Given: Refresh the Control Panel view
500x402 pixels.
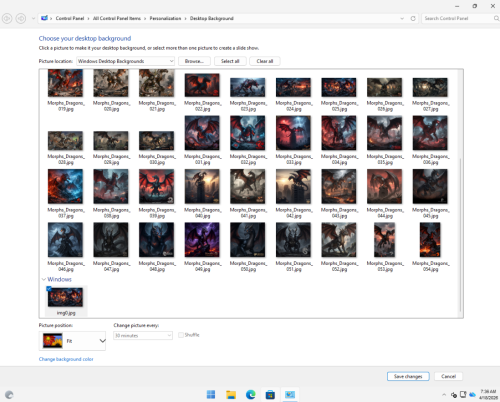Looking at the screenshot, I should point(413,18).
